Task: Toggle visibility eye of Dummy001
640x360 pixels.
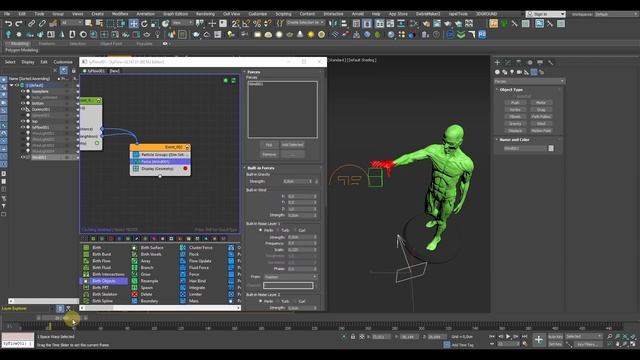Action: coord(23,109)
